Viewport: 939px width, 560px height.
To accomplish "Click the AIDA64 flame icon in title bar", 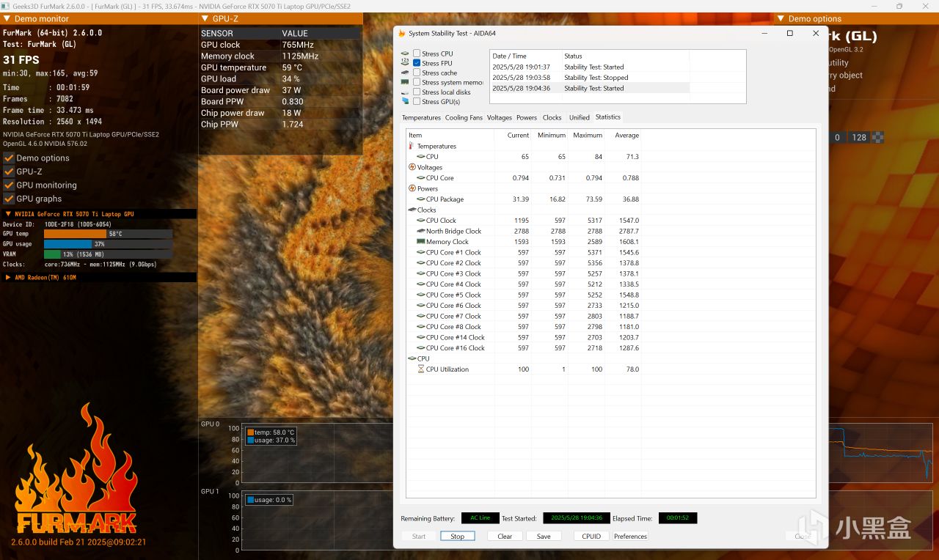I will (402, 33).
